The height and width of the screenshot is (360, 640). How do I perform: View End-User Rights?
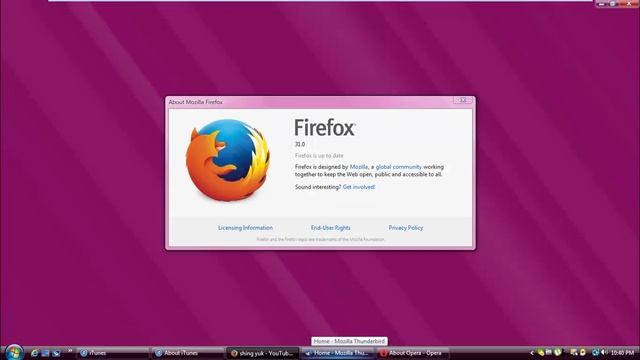coord(331,228)
